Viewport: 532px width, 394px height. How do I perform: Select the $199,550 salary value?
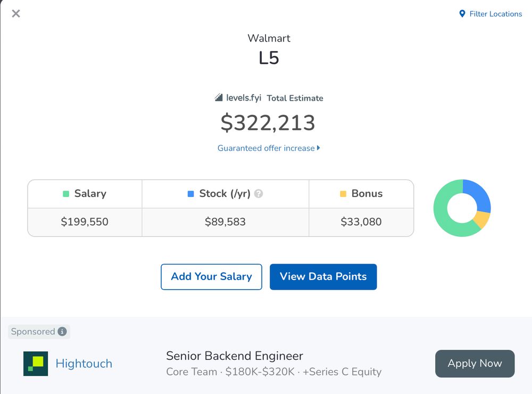pyautogui.click(x=85, y=222)
